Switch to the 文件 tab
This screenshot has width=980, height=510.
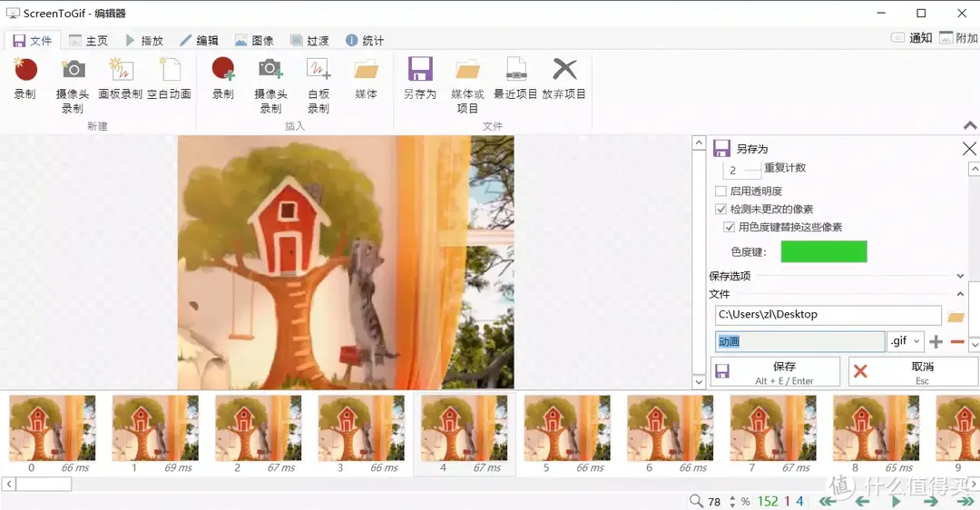point(33,41)
